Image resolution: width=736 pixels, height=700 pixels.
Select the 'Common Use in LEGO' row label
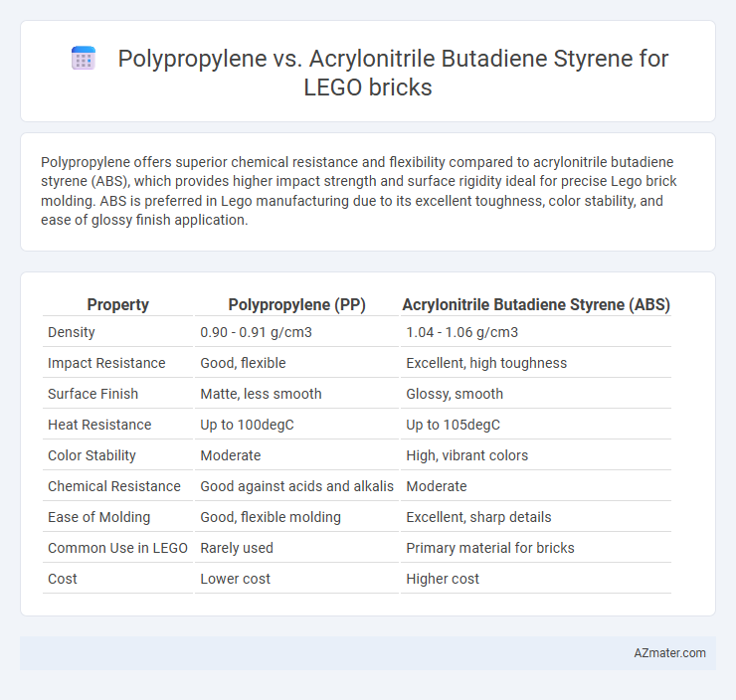pos(117,548)
